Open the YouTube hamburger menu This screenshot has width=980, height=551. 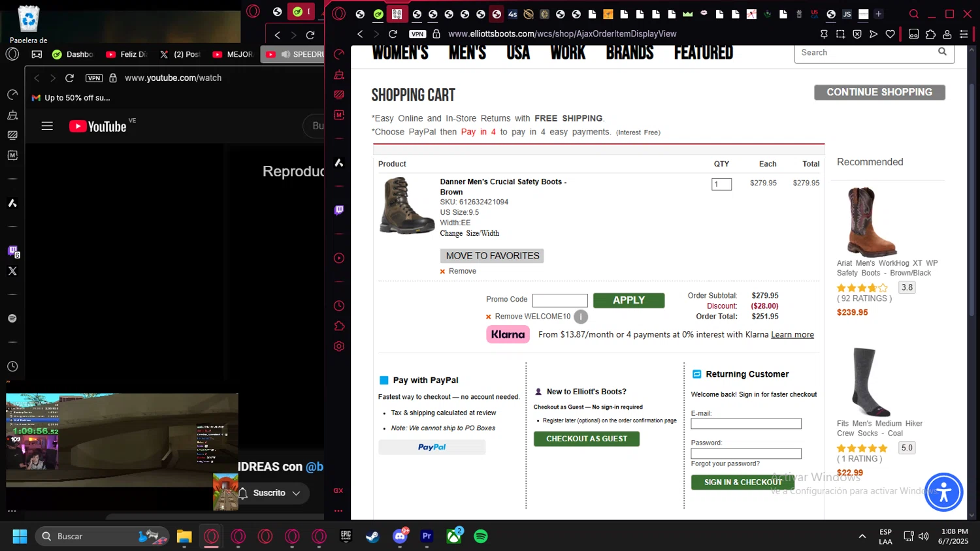click(x=47, y=126)
